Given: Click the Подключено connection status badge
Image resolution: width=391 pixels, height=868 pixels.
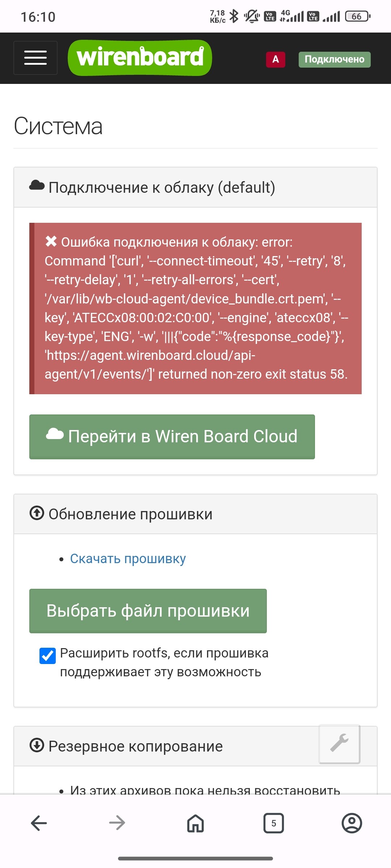Looking at the screenshot, I should pyautogui.click(x=335, y=59).
